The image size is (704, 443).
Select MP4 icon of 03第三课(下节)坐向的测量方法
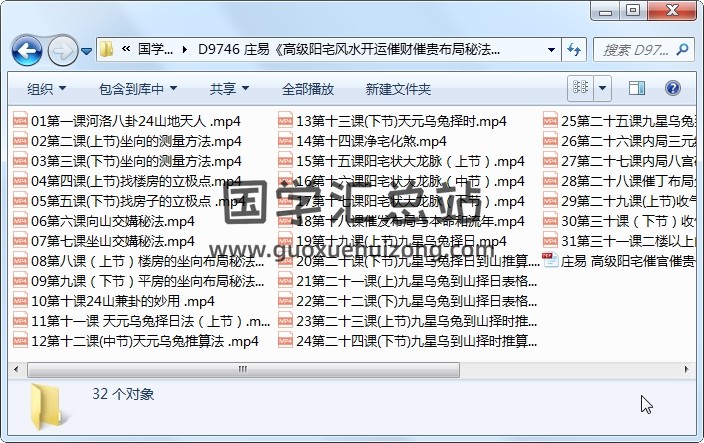20,161
